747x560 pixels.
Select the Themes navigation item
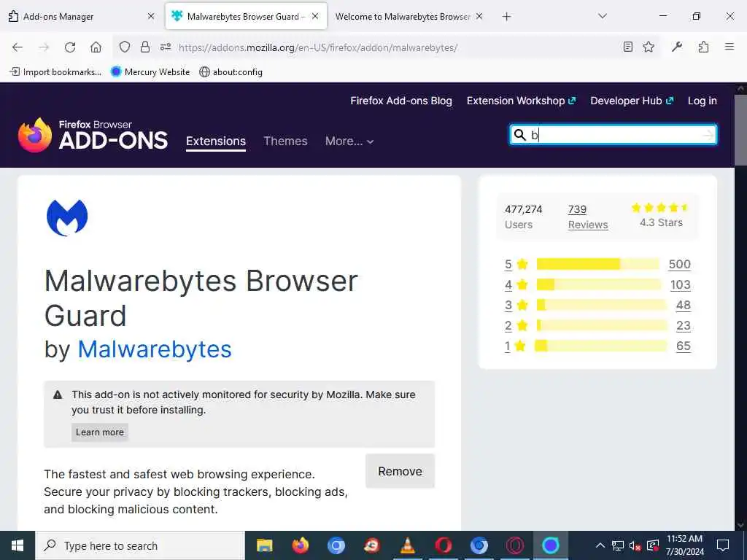285,141
